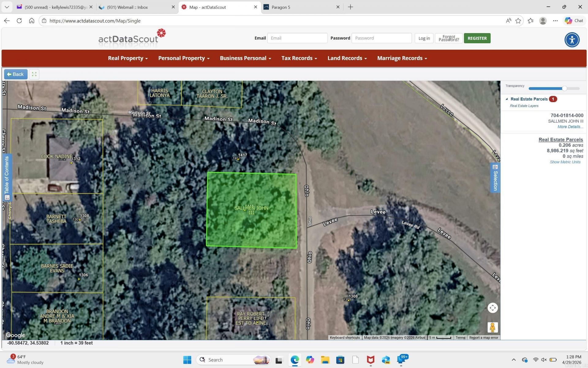Collapse the Real Estate Parcels layer group
The width and height of the screenshot is (588, 368).
pyautogui.click(x=507, y=99)
